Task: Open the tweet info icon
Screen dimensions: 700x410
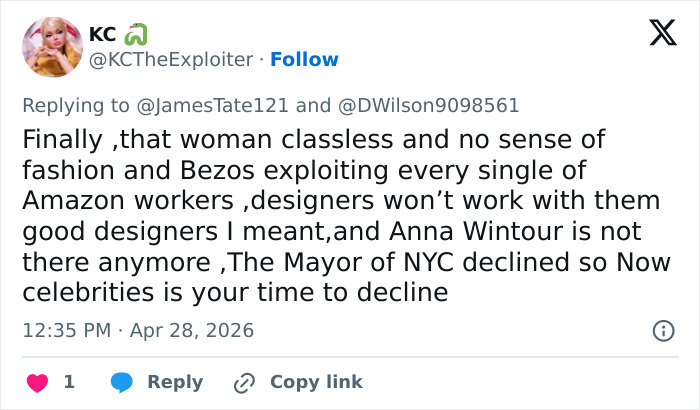Action: pos(662,330)
